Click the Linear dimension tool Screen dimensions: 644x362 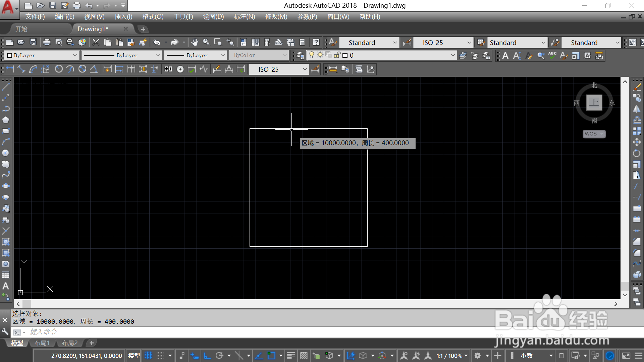coord(10,69)
